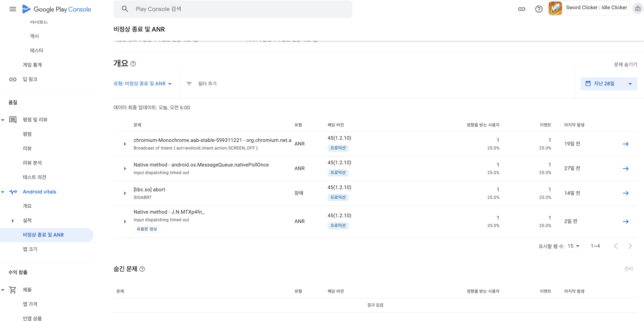644x321 pixels.
Task: Expand the Native method J.N.MTXp4fn_ row
Action: tap(125, 221)
